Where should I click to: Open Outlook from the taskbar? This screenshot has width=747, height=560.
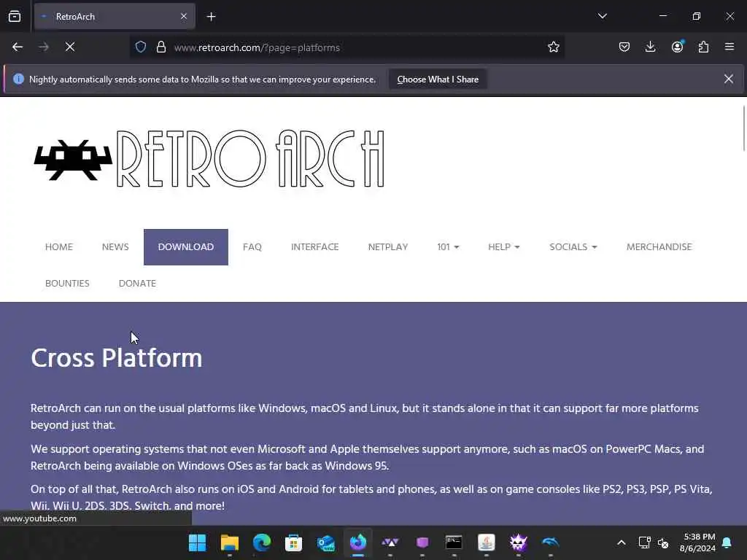[x=326, y=542]
